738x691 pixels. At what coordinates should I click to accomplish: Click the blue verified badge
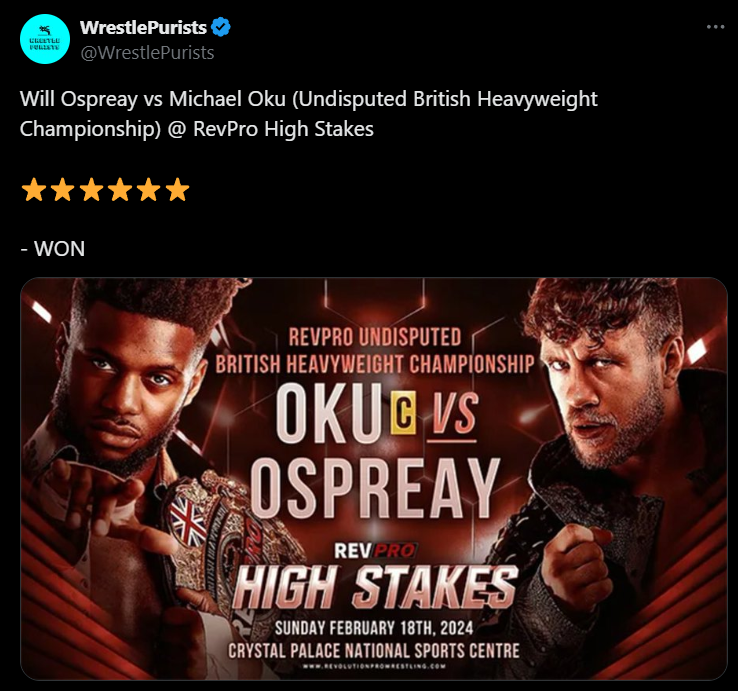click(x=221, y=27)
